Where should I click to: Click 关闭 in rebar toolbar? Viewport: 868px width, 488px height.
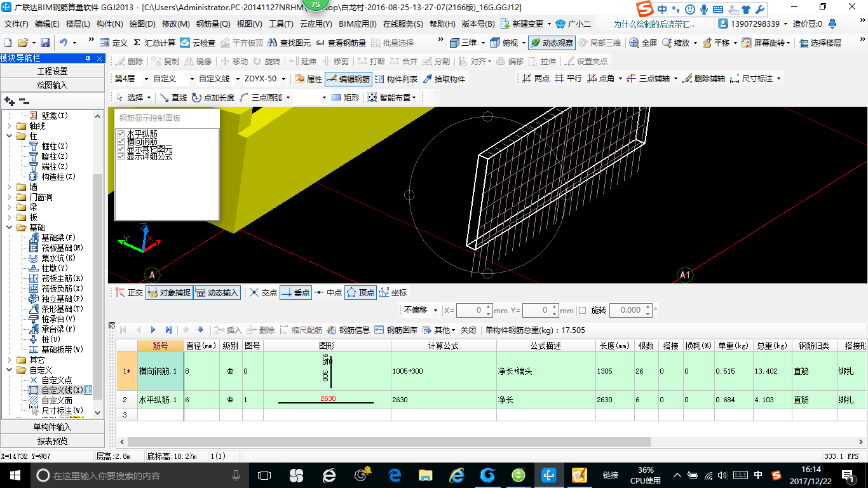click(468, 330)
